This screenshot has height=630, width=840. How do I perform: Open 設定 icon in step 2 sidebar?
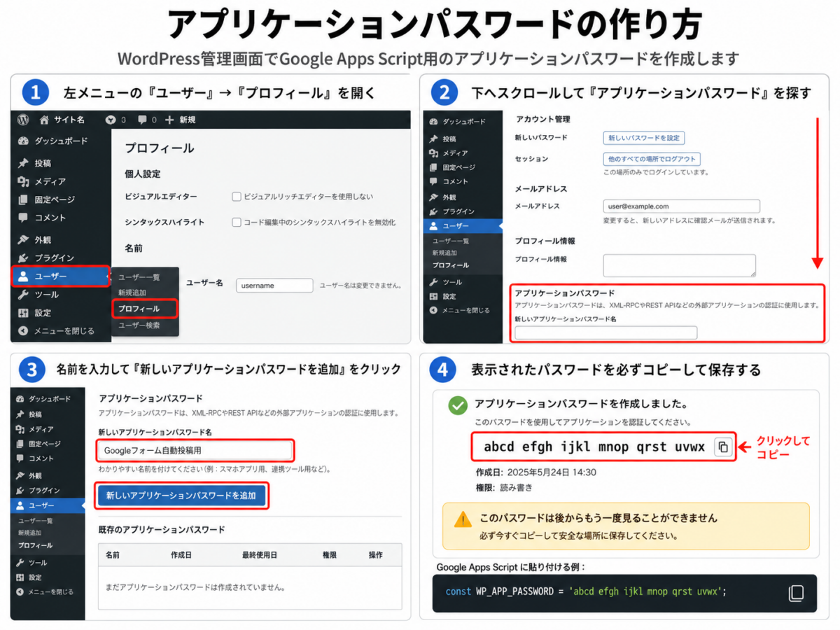point(433,296)
